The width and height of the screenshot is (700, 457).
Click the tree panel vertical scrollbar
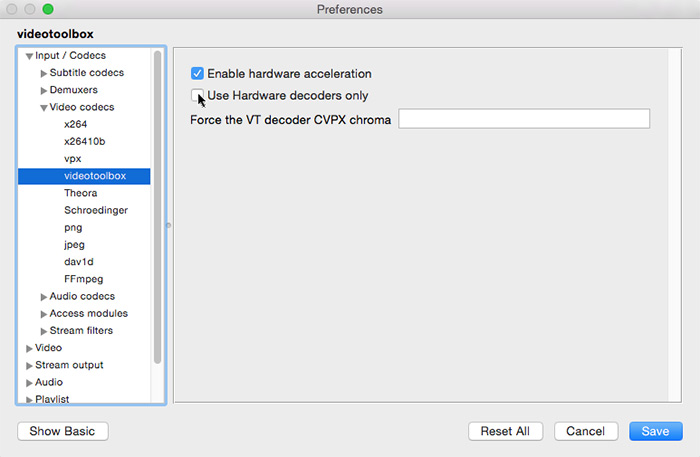[157, 207]
